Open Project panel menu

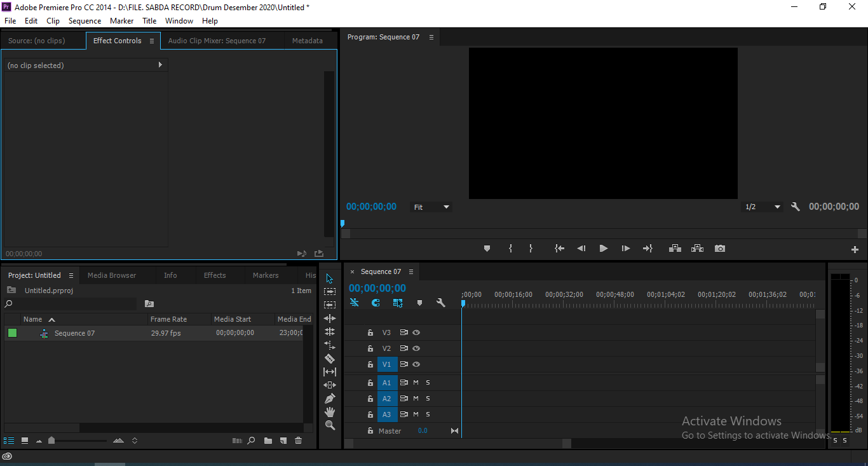point(71,276)
